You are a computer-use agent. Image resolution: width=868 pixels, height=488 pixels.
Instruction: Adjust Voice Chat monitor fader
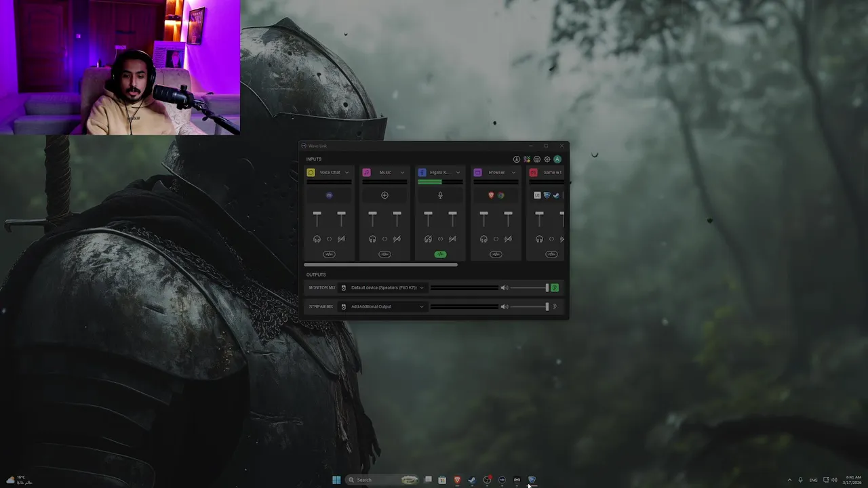point(317,214)
